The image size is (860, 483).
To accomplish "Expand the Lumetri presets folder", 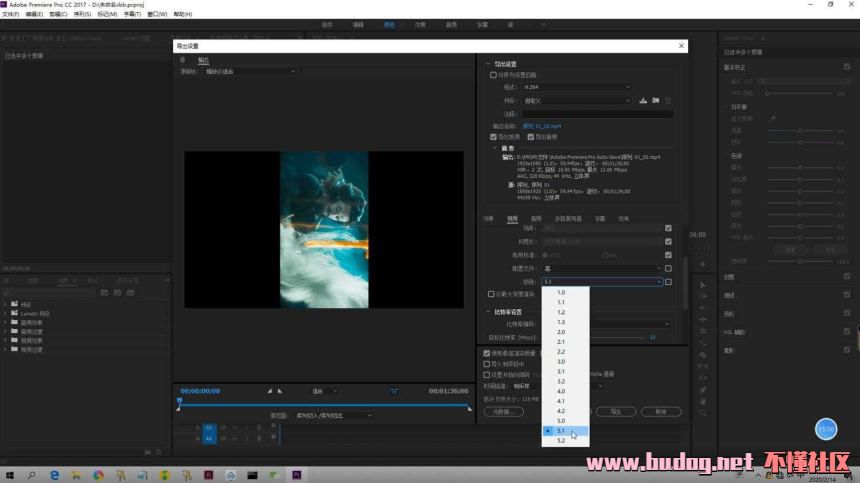I will [5, 314].
